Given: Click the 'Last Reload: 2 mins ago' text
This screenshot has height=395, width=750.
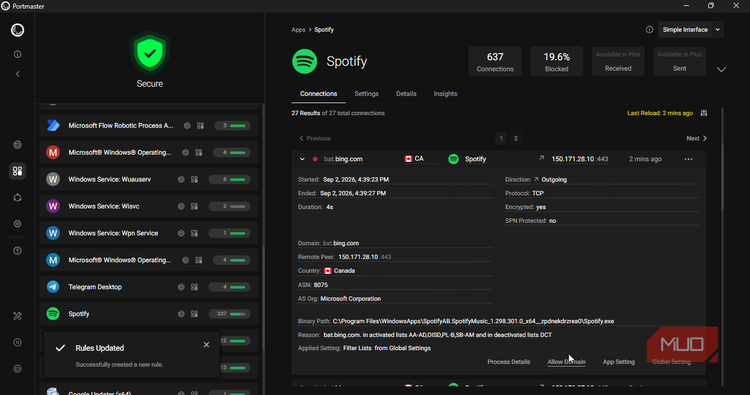Looking at the screenshot, I should point(660,113).
